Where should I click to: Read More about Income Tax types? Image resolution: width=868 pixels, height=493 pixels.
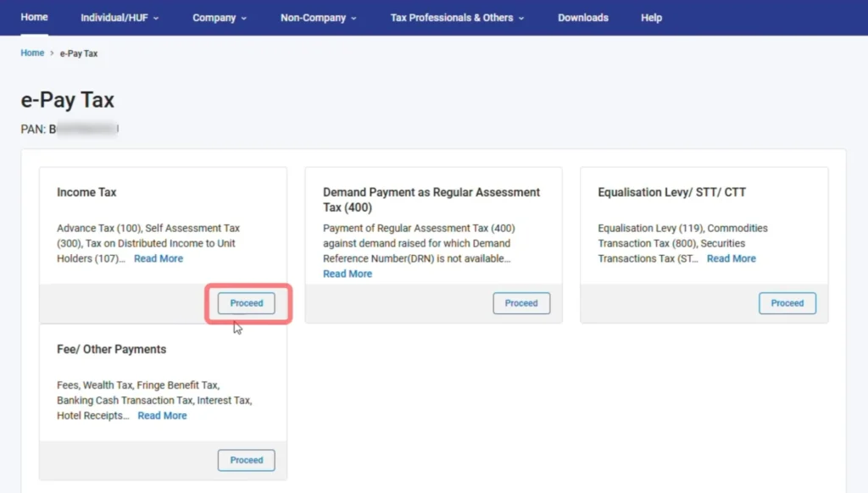coord(159,259)
